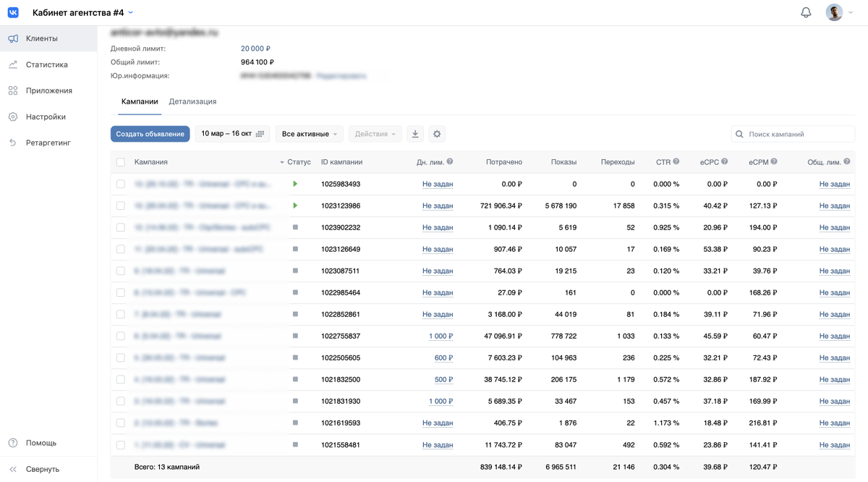Expand the Кабинет агентства #4 switcher
868x482 pixels.
pos(82,12)
